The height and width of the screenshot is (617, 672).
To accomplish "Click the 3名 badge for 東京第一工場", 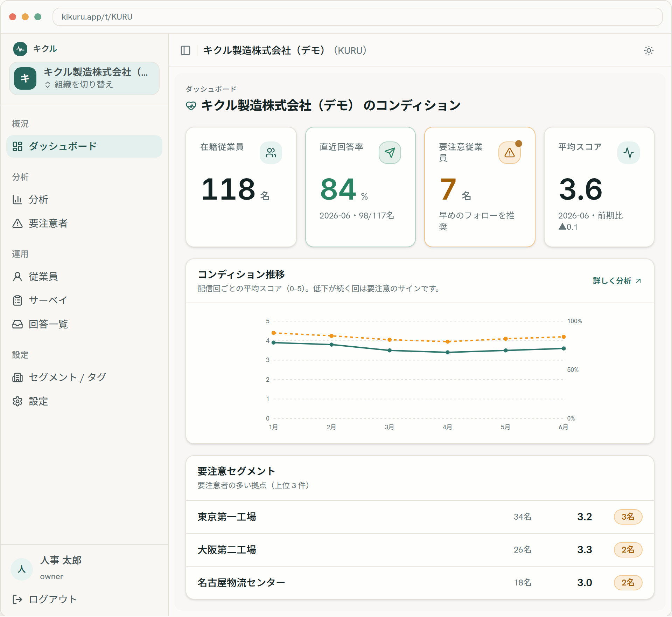I will coord(628,517).
